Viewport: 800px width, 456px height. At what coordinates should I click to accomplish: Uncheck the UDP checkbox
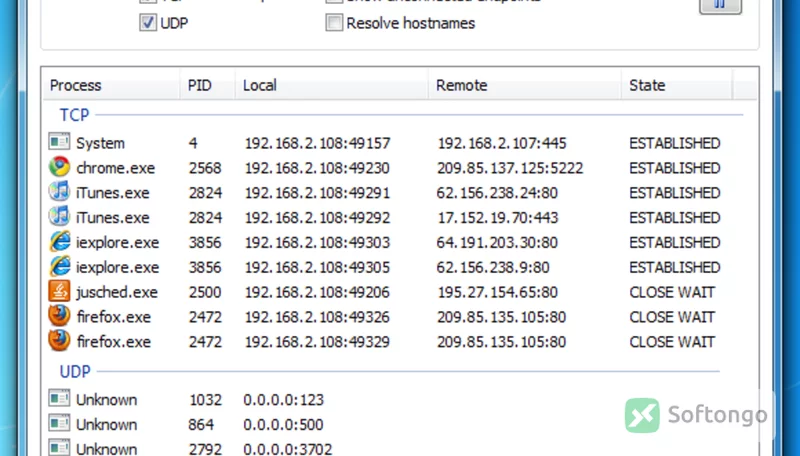[x=148, y=23]
